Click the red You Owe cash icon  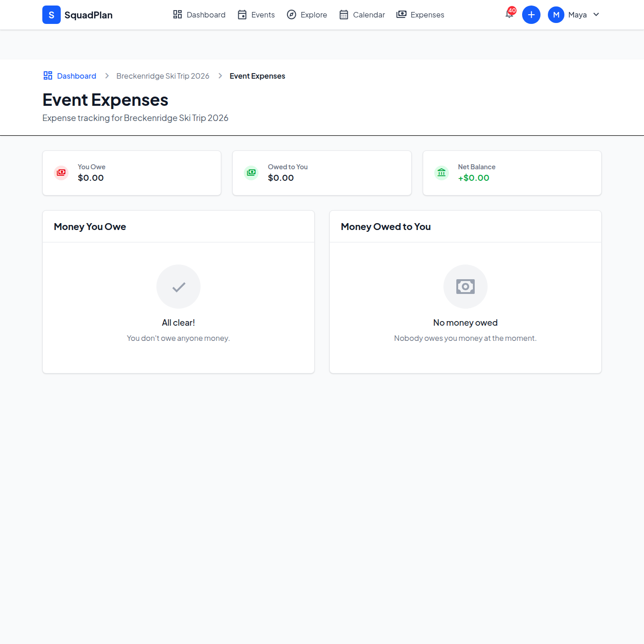pyautogui.click(x=61, y=172)
